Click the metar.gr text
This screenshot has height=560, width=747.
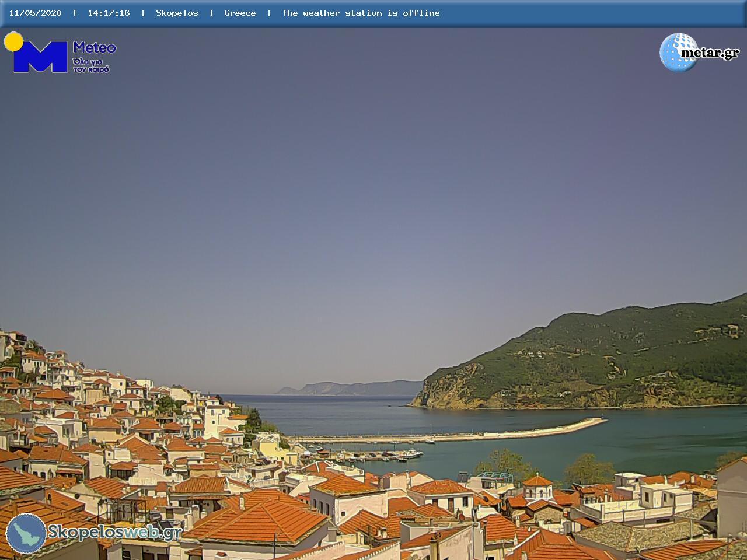[x=710, y=52]
